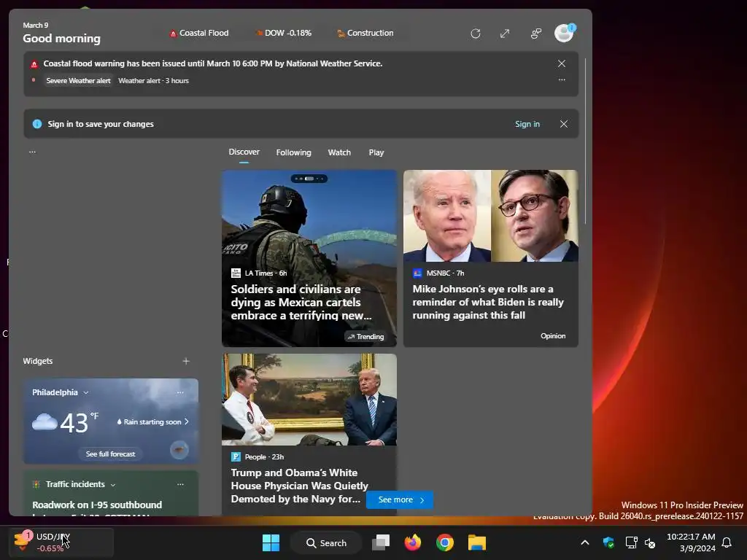Open Rain starting soon details
Screen dimensions: 747x560
point(152,421)
